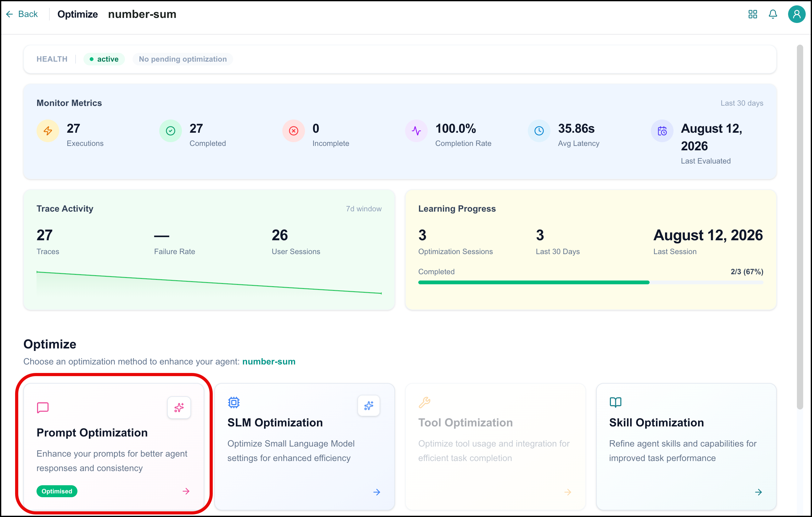Select the Tool Optimization card title
Image resolution: width=812 pixels, height=517 pixels.
coord(465,423)
